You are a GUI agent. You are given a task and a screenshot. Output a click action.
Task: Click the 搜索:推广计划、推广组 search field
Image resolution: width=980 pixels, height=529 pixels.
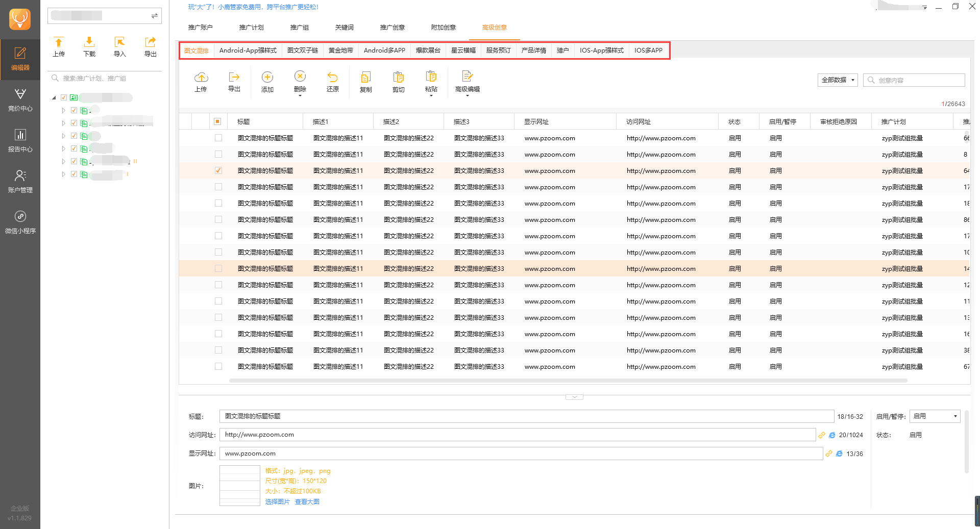105,79
